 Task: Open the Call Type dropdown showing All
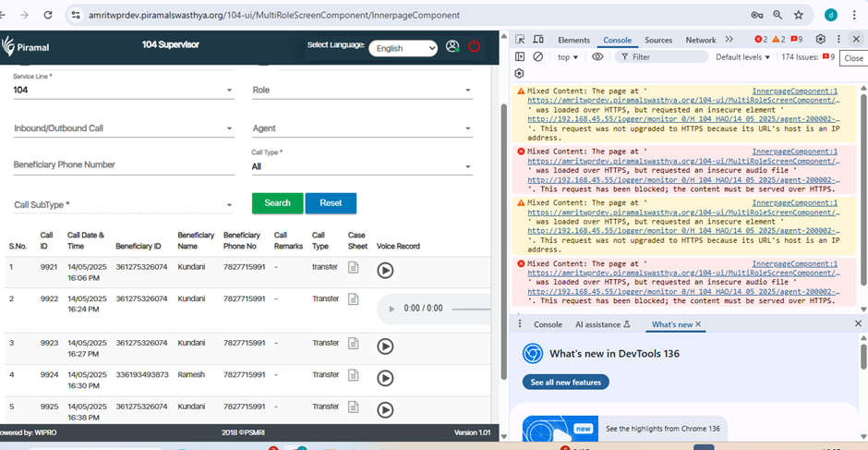click(362, 166)
